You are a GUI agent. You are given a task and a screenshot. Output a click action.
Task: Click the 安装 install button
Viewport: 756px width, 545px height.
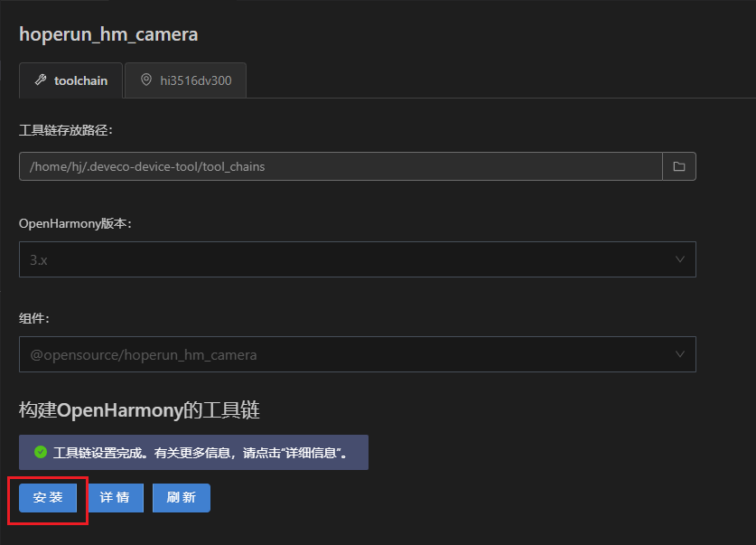pos(48,498)
